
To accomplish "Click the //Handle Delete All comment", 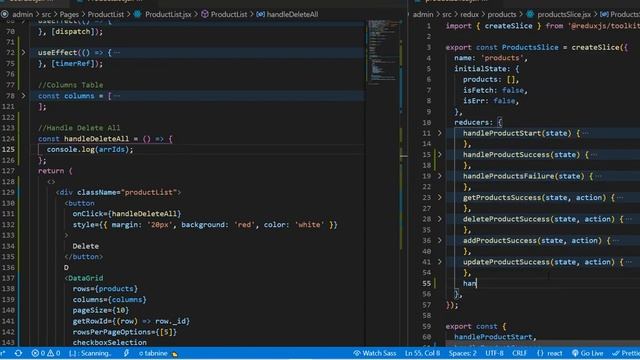I will coord(79,128).
